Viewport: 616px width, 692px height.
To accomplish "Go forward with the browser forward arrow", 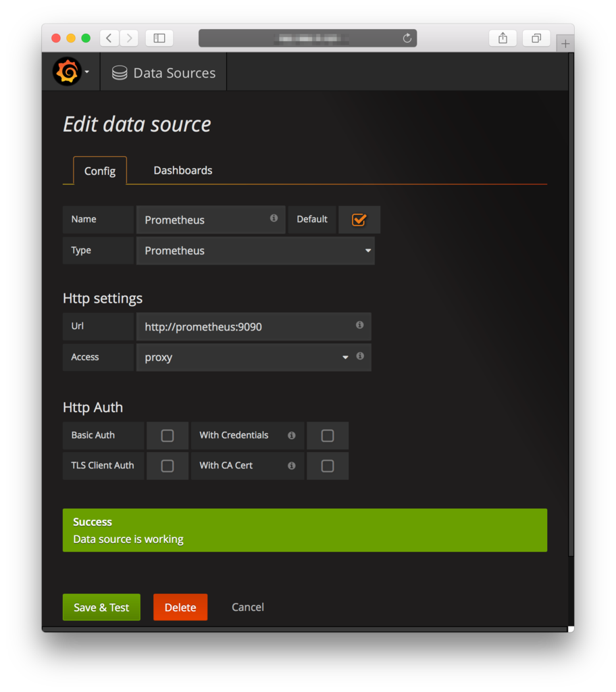I will [129, 39].
